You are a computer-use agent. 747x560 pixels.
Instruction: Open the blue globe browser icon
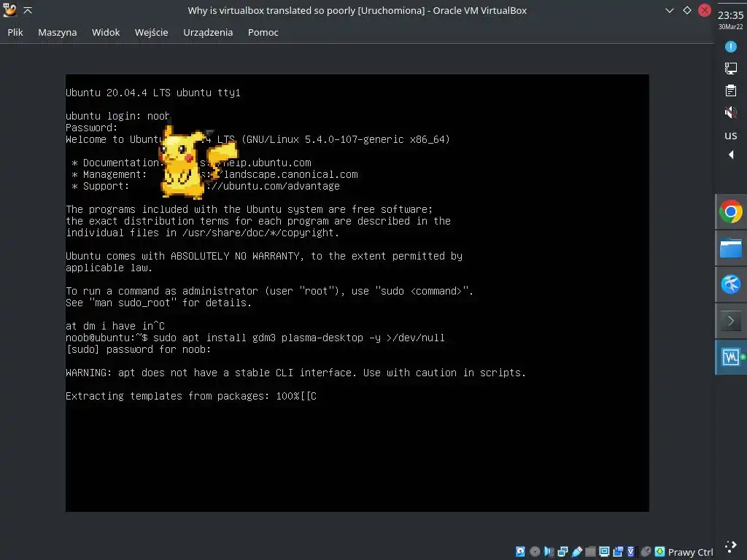pyautogui.click(x=731, y=284)
